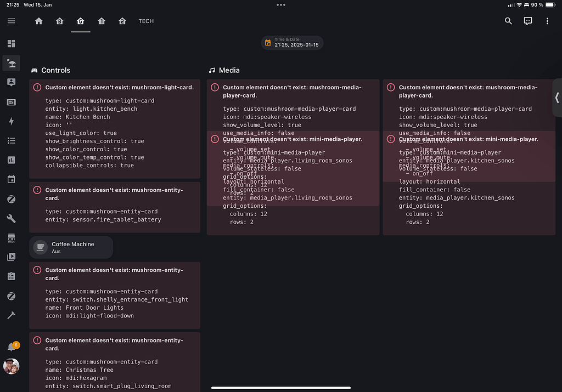Open the three-dot overflow menu
Image resolution: width=562 pixels, height=392 pixels.
(x=547, y=21)
